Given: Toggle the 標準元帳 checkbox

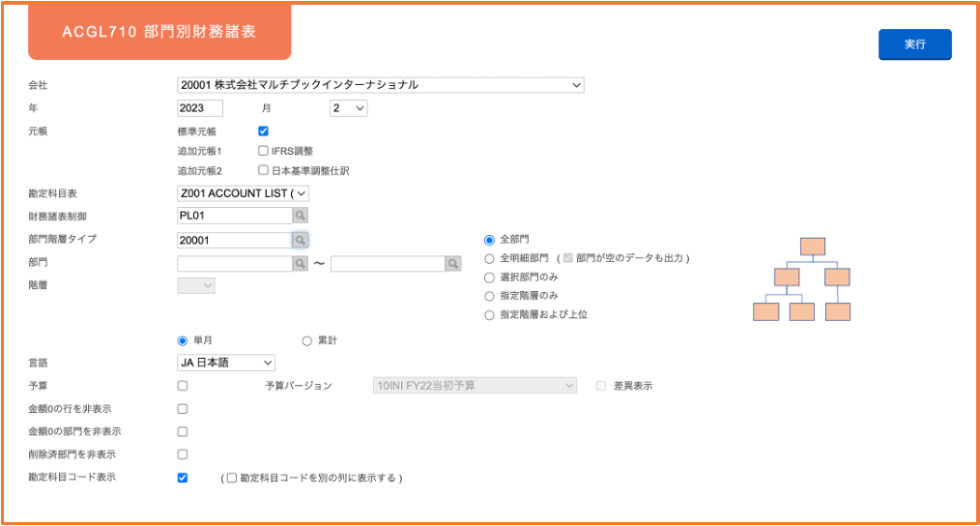Looking at the screenshot, I should point(263,131).
